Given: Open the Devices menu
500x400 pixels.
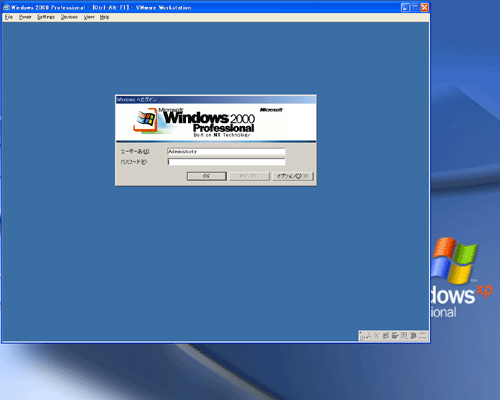Looking at the screenshot, I should [x=69, y=17].
